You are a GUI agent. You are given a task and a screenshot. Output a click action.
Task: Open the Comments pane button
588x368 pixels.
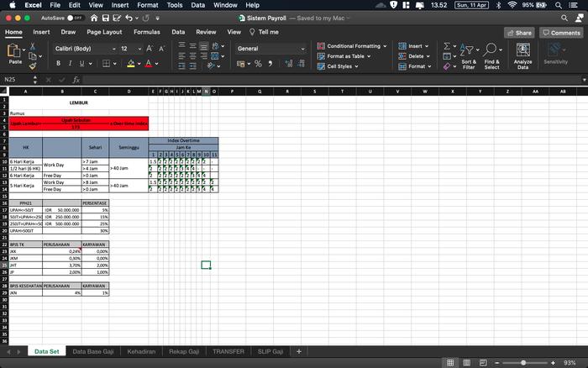[561, 33]
